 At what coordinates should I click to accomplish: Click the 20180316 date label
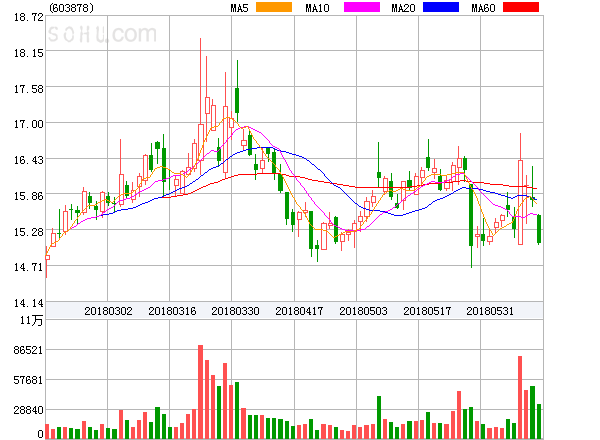click(172, 311)
